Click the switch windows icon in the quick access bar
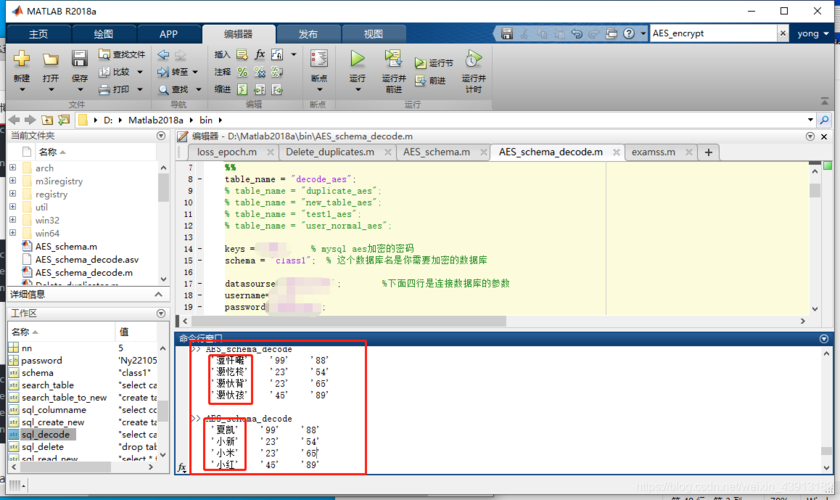This screenshot has height=500, width=840. coord(611,33)
